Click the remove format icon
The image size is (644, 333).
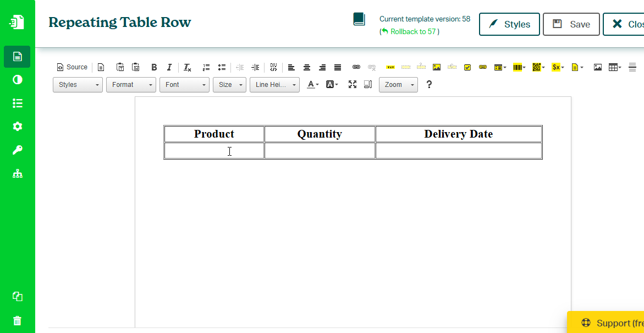click(x=188, y=67)
